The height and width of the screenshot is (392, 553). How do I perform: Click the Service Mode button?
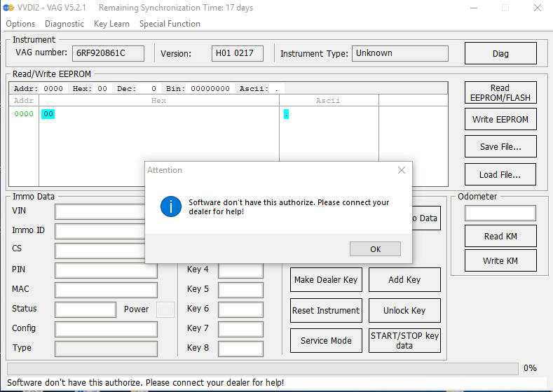(x=326, y=341)
